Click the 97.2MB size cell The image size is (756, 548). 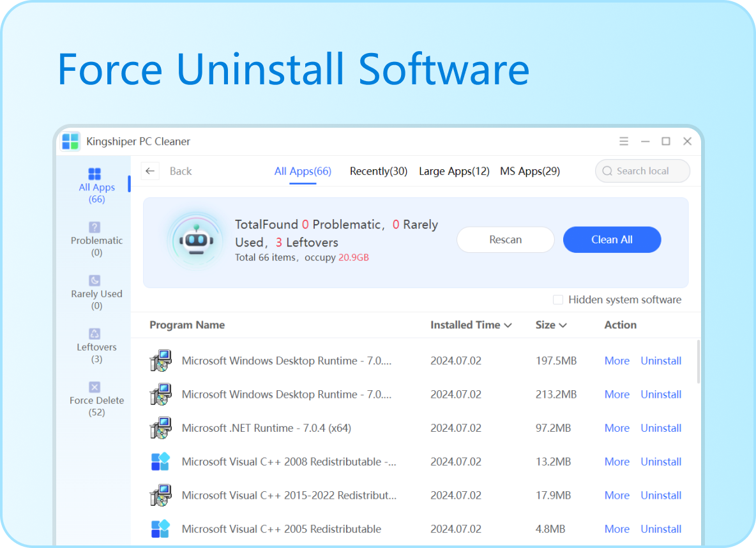pyautogui.click(x=553, y=428)
